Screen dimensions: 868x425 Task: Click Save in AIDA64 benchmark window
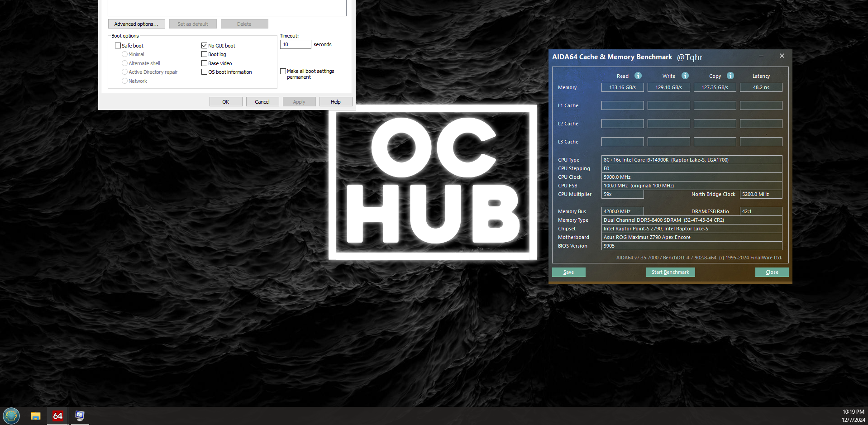(568, 272)
